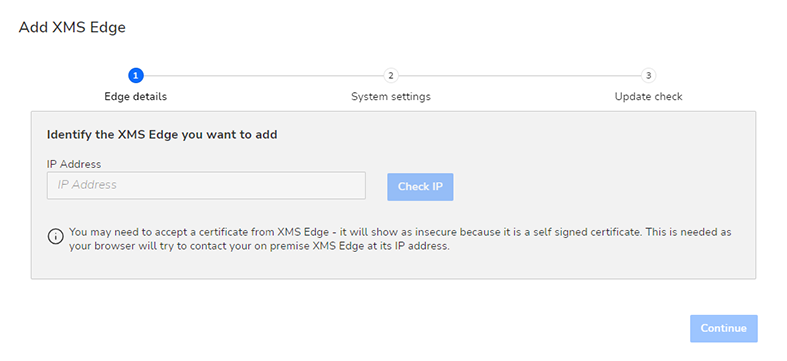Go to the Update check step label
787x361 pixels.
(x=648, y=96)
